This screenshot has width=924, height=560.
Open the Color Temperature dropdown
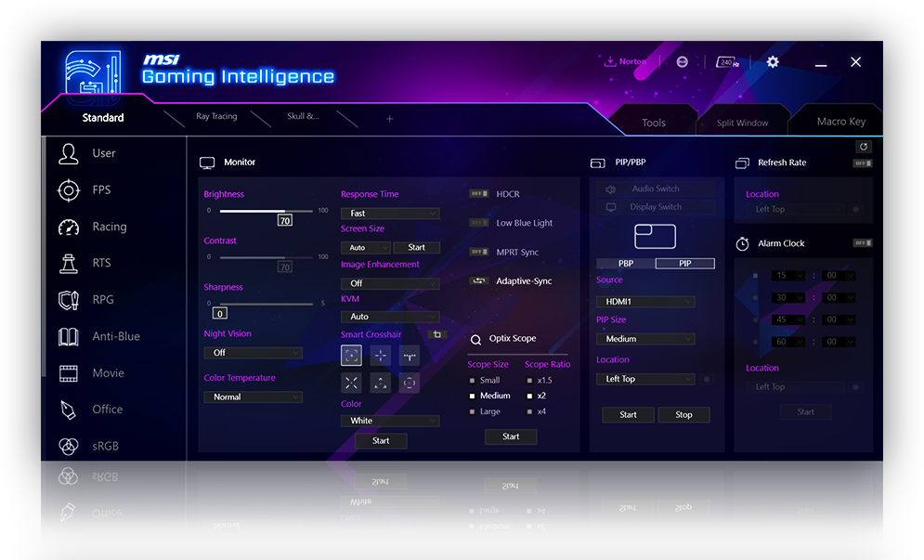tap(253, 397)
